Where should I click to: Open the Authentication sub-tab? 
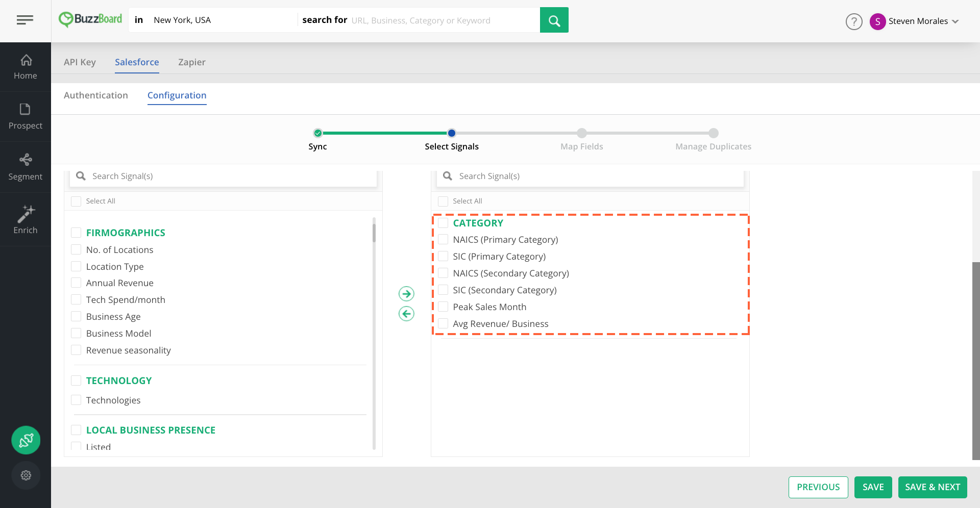[x=96, y=95]
